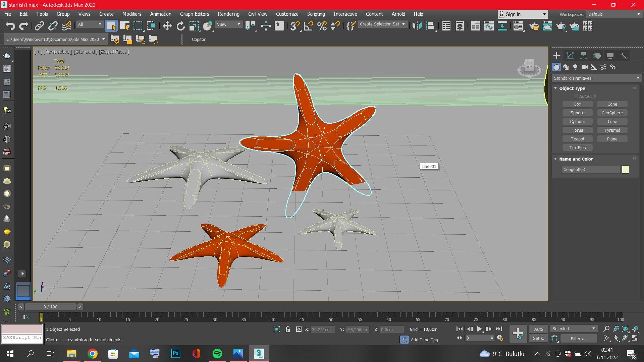Open the Animation menu
Screen dimensions: 644x362
pos(160,14)
